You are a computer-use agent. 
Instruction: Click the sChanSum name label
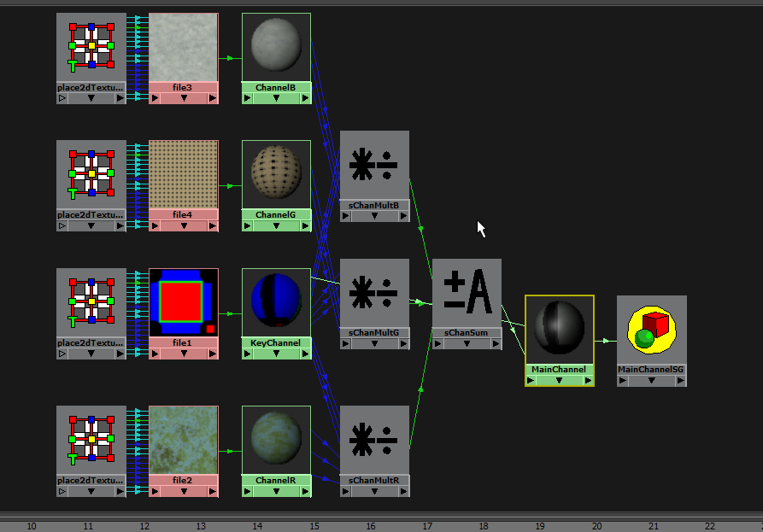coord(467,333)
